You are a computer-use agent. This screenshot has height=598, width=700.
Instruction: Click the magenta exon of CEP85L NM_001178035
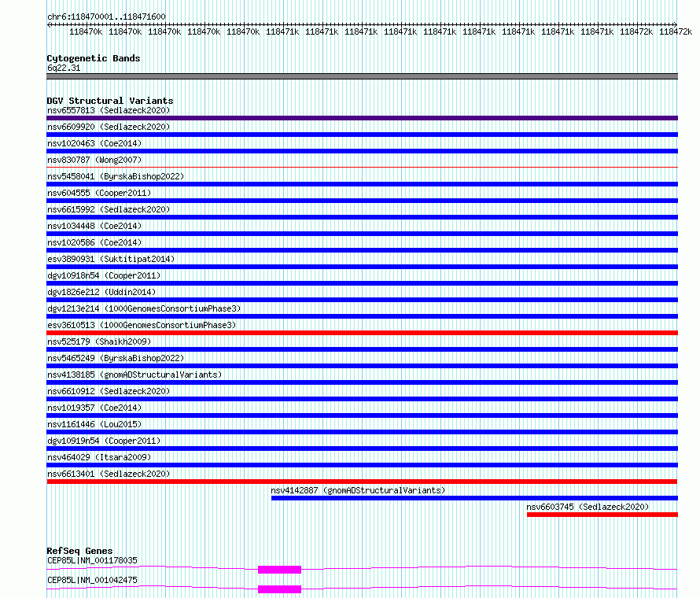[x=279, y=570]
